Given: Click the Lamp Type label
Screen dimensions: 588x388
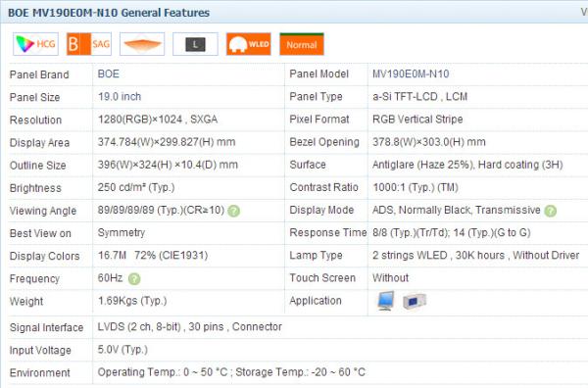Looking at the screenshot, I should tap(316, 256).
